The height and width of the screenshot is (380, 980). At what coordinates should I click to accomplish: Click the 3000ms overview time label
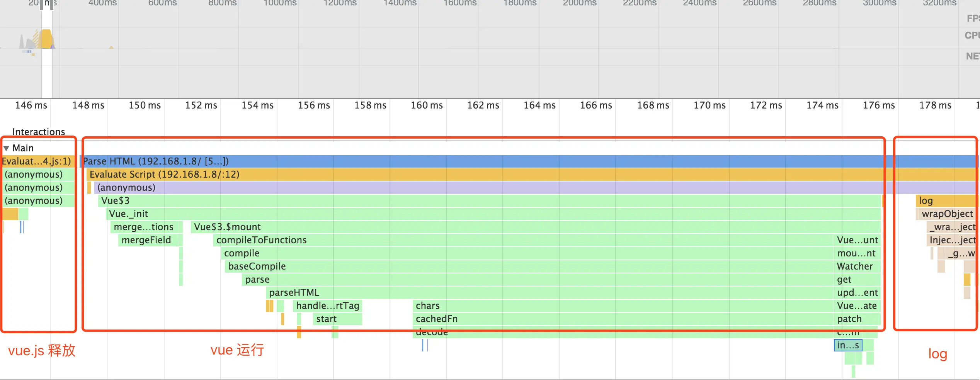[880, 3]
